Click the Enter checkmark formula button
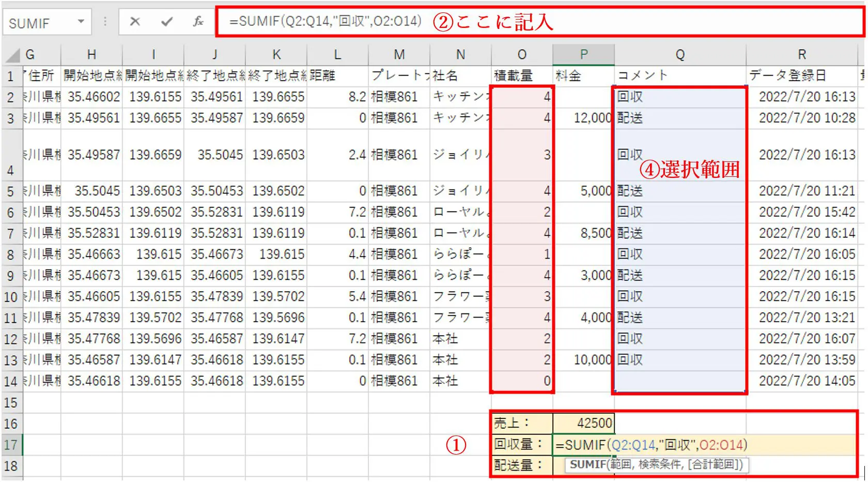This screenshot has width=868, height=482. click(x=166, y=22)
